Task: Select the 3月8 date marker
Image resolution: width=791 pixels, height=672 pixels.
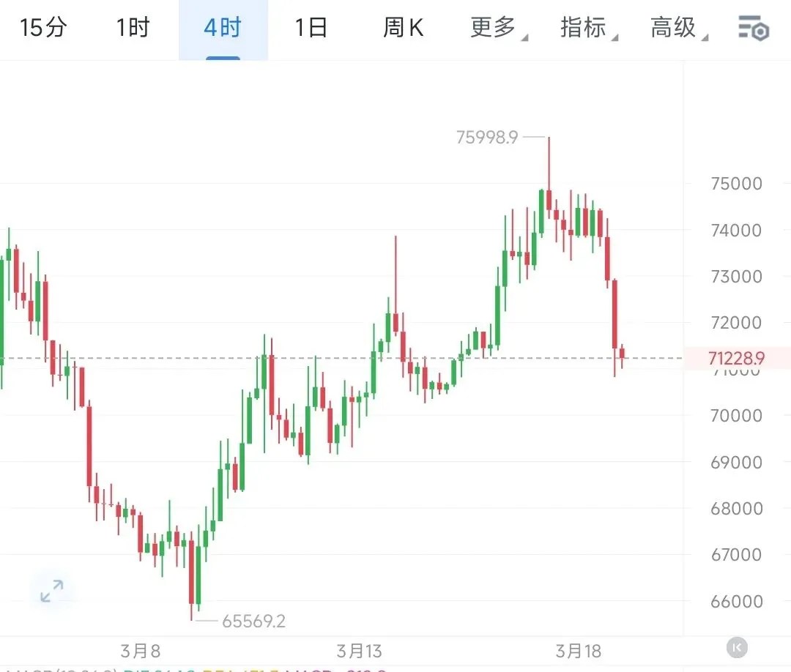Action: (x=140, y=651)
